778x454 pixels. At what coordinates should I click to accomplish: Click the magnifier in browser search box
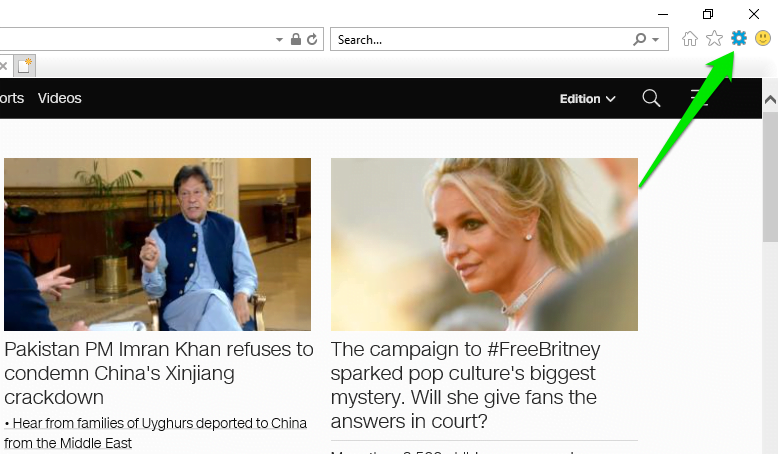pos(639,40)
